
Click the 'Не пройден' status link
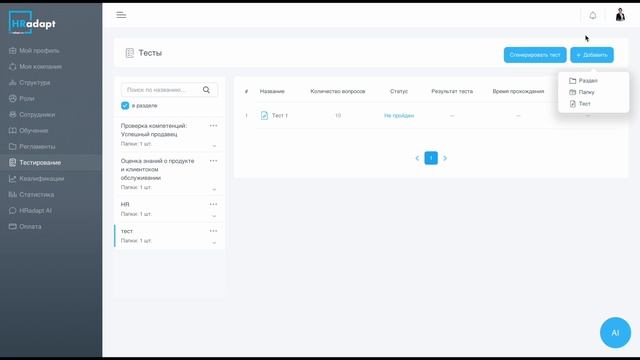coord(399,116)
